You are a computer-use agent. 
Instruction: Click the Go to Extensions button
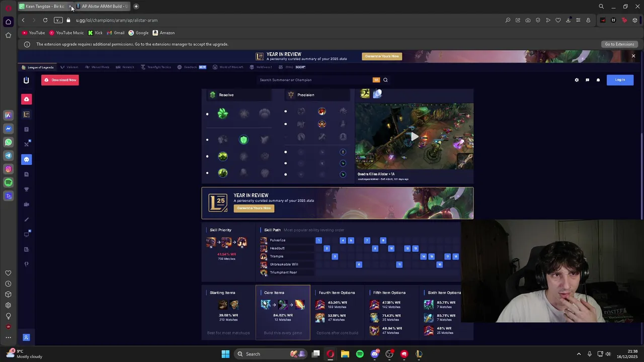pos(619,44)
